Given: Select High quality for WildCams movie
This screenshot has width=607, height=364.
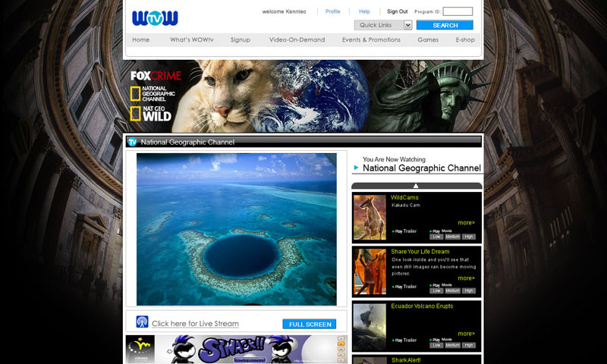Looking at the screenshot, I should click(468, 237).
